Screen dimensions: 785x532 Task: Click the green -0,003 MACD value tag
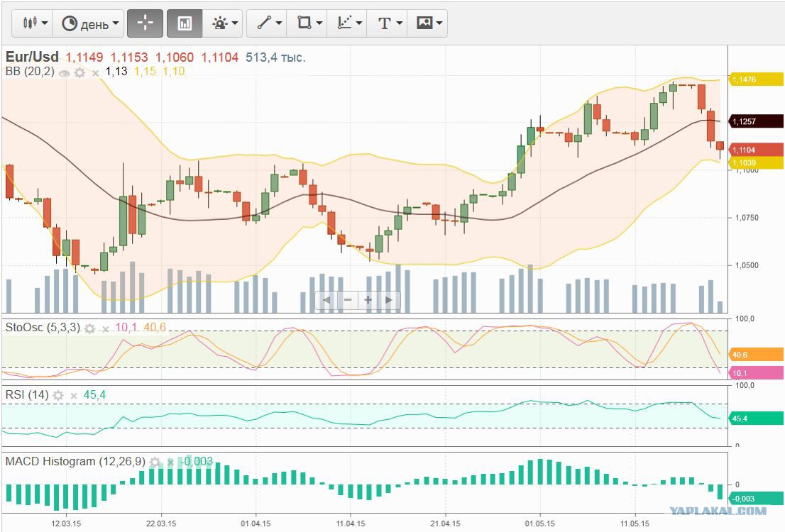click(756, 499)
